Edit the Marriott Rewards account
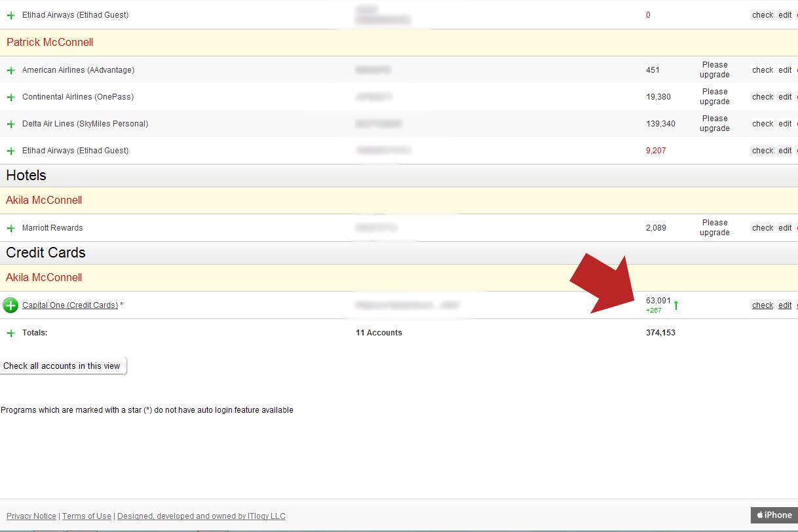The width and height of the screenshot is (798, 532). tap(785, 228)
